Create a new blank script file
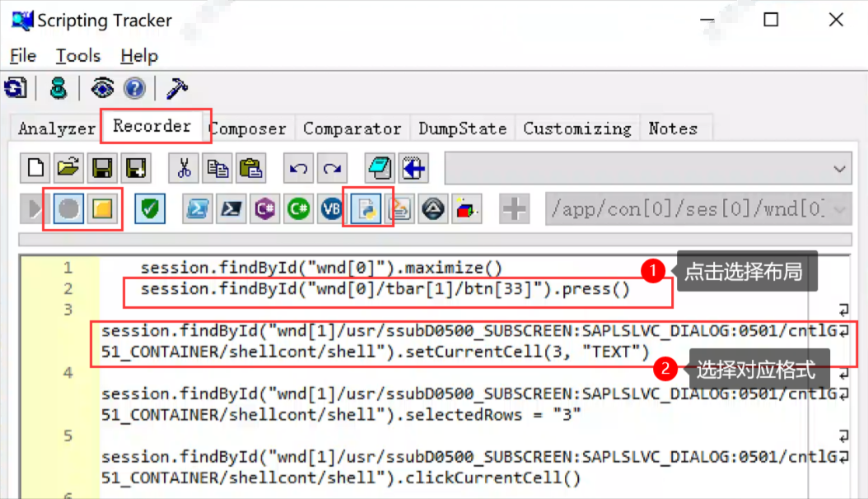This screenshot has width=868, height=499. (35, 168)
